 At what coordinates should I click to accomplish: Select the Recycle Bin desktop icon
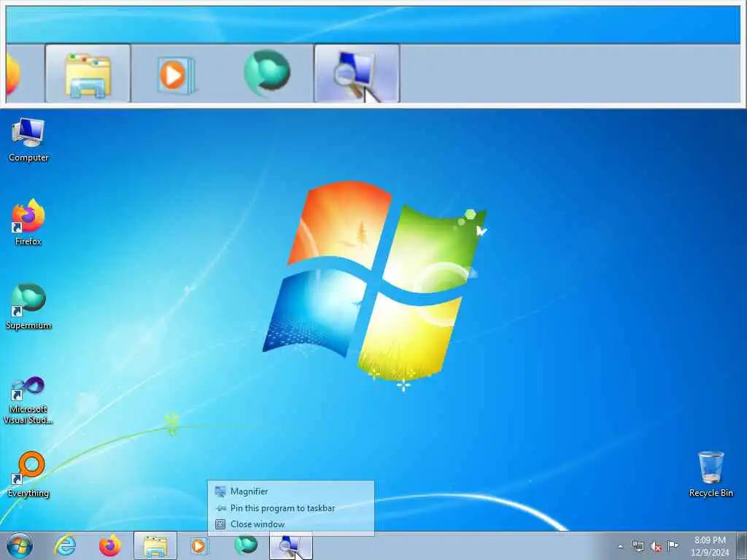pos(711,474)
